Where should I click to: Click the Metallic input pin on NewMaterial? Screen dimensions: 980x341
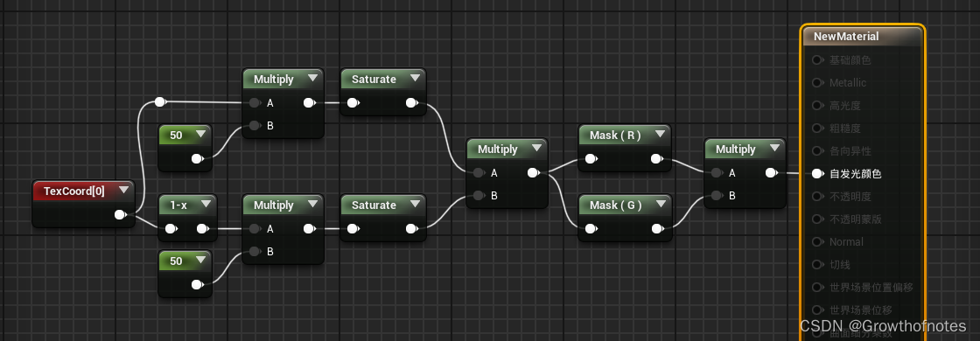[x=817, y=82]
